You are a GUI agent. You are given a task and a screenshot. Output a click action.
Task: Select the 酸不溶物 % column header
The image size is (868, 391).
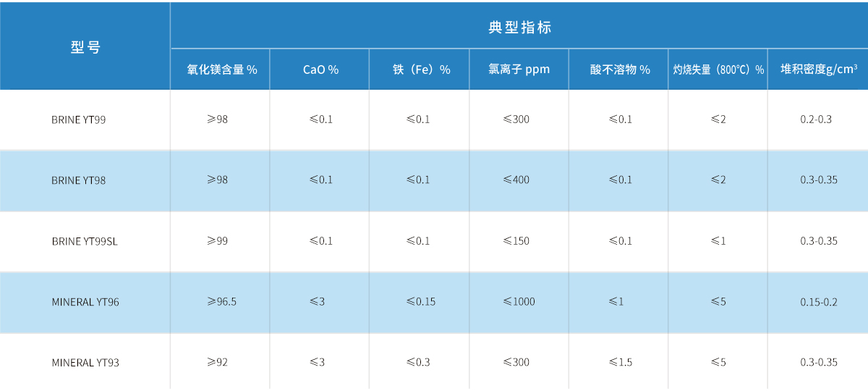click(x=619, y=70)
